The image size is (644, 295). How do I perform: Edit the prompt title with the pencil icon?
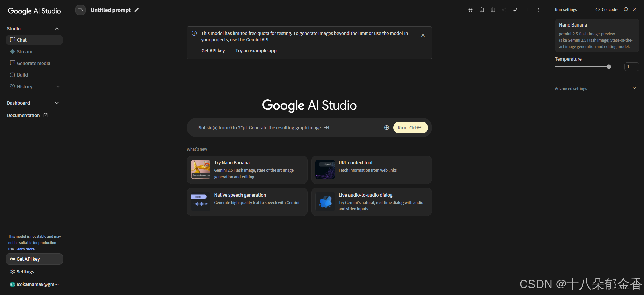[137, 10]
